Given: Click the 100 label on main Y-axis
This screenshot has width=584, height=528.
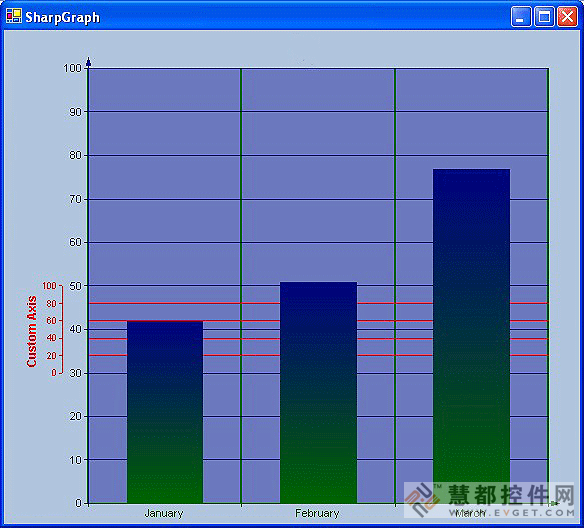Looking at the screenshot, I should [x=73, y=68].
